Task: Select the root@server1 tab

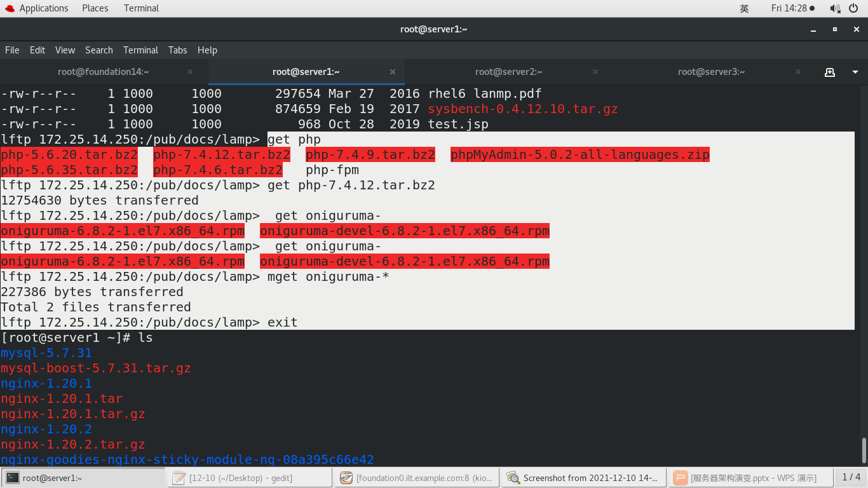Action: click(306, 72)
